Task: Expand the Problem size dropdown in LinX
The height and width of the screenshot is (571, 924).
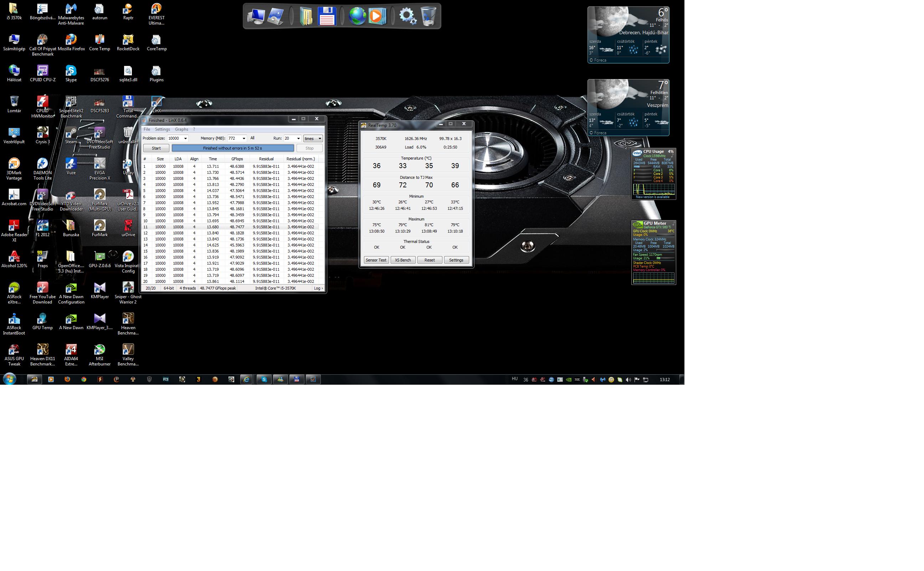Action: pos(185,139)
